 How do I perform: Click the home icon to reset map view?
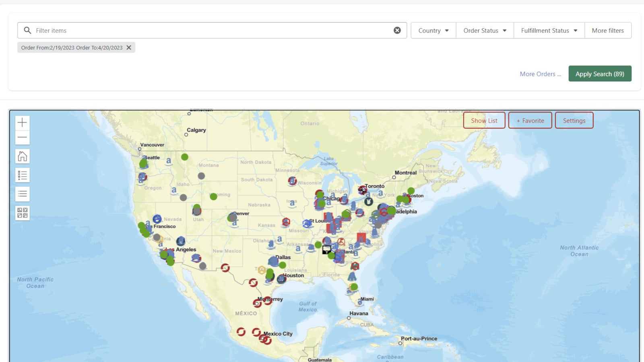22,156
